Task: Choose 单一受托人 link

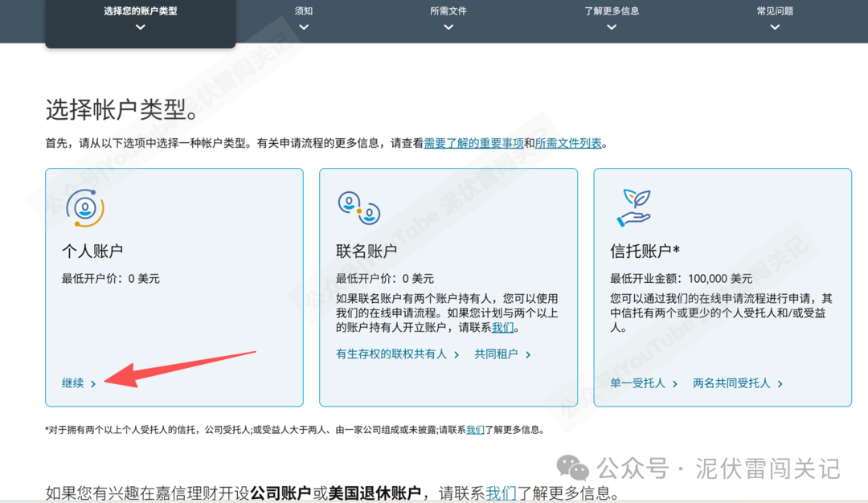Action: coord(637,383)
